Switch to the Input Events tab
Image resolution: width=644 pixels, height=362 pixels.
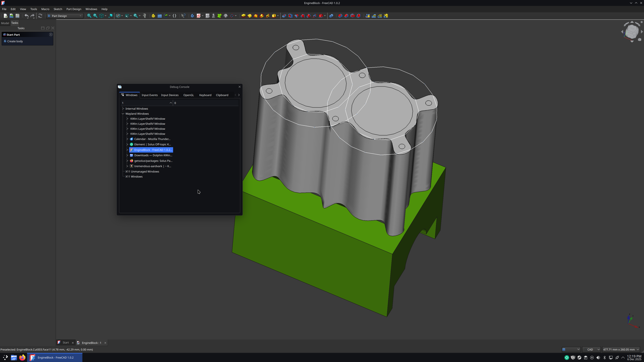point(149,95)
